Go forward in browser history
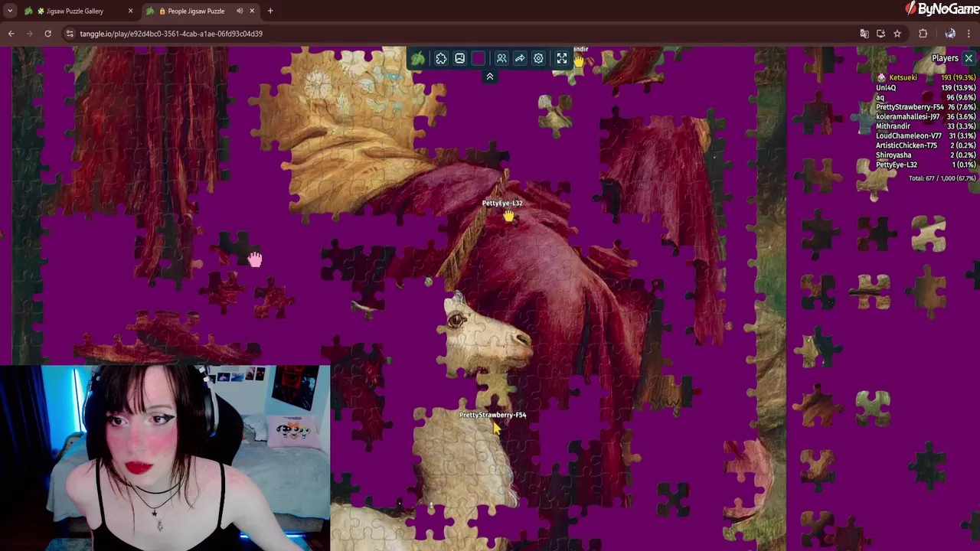Screen dimensions: 980x551 [x=29, y=34]
